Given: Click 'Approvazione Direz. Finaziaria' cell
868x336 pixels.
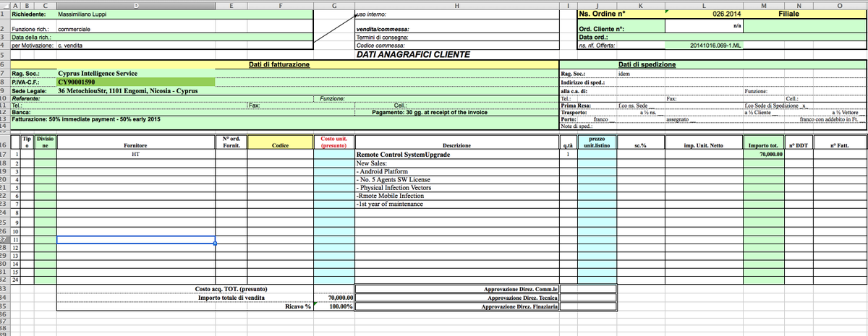Looking at the screenshot, I should (457, 306).
